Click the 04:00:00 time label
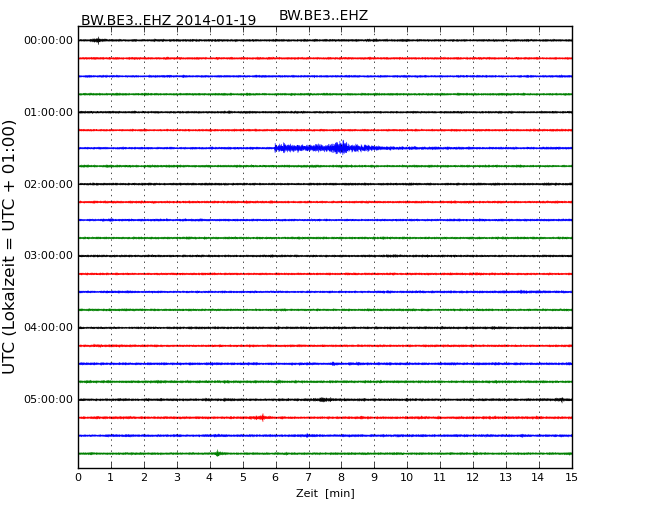Screen dimensions: 650x520 49,328
